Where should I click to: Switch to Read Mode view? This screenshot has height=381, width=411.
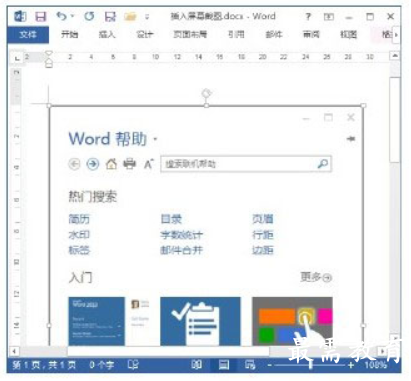point(197,365)
